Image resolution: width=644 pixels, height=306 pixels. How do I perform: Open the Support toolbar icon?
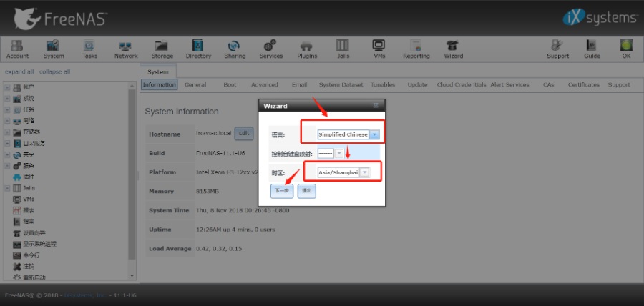(557, 49)
